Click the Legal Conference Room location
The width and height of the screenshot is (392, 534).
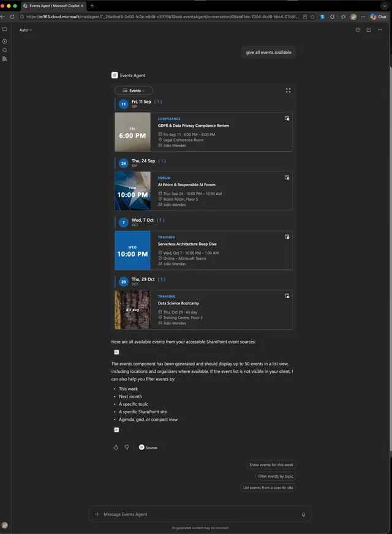(183, 140)
